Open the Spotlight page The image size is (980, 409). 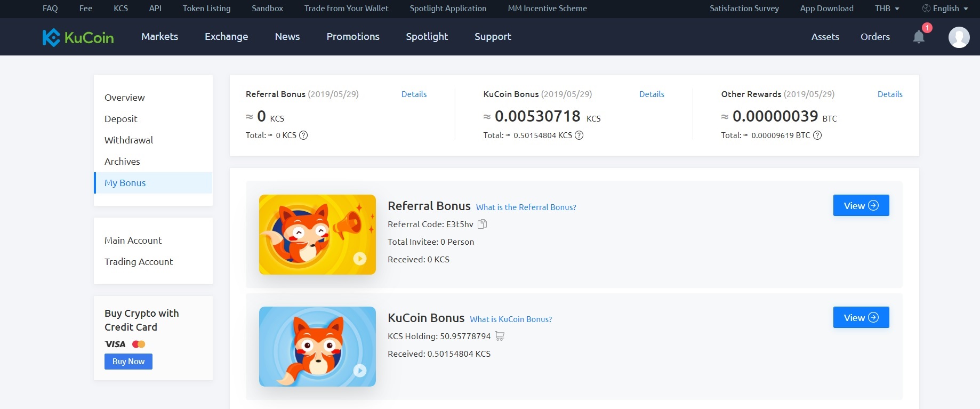pos(427,37)
